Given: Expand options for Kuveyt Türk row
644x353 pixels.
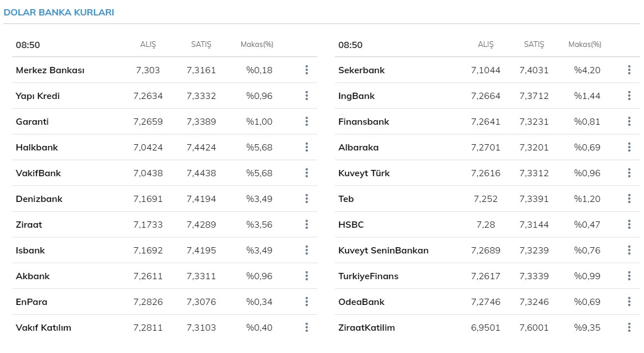Looking at the screenshot, I should coord(629,173).
